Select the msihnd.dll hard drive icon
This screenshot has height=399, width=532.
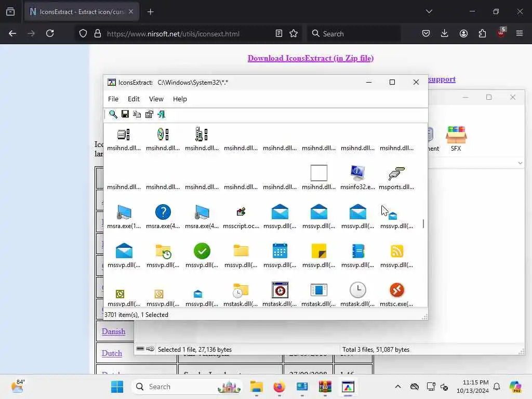[x=124, y=135]
